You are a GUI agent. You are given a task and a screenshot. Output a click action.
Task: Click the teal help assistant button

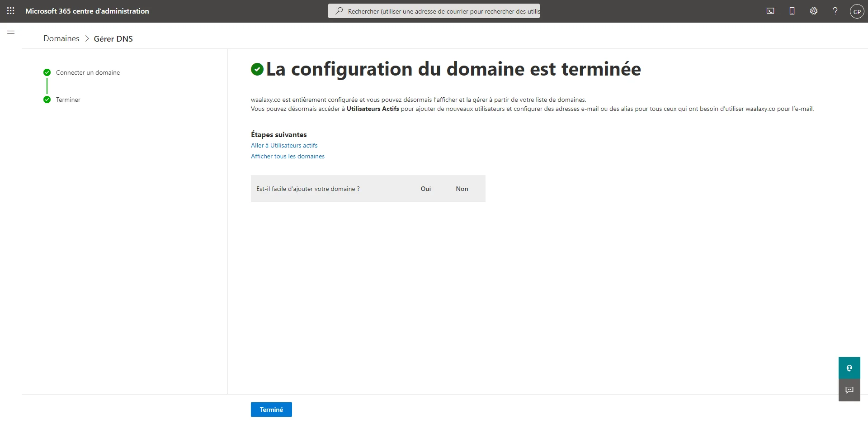point(849,368)
